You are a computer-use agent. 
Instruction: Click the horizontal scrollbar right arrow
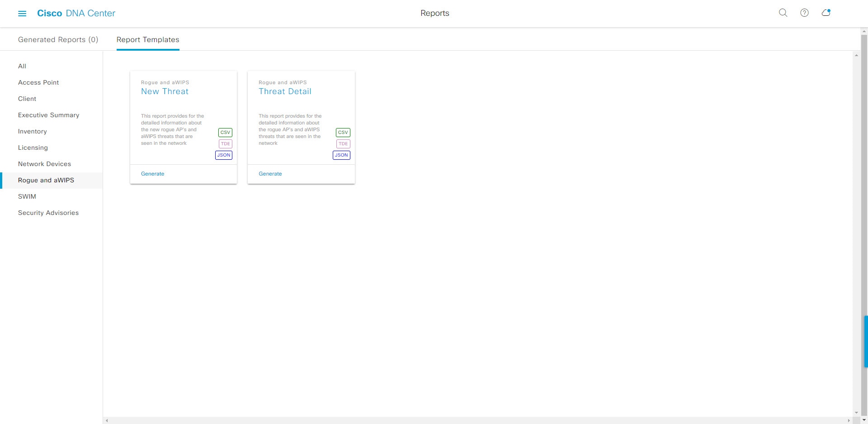click(x=848, y=420)
